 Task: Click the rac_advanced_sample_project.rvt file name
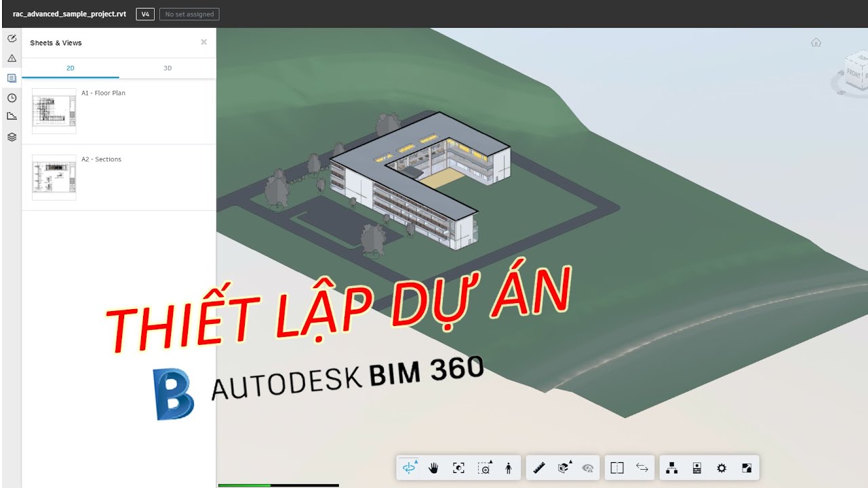[x=69, y=14]
